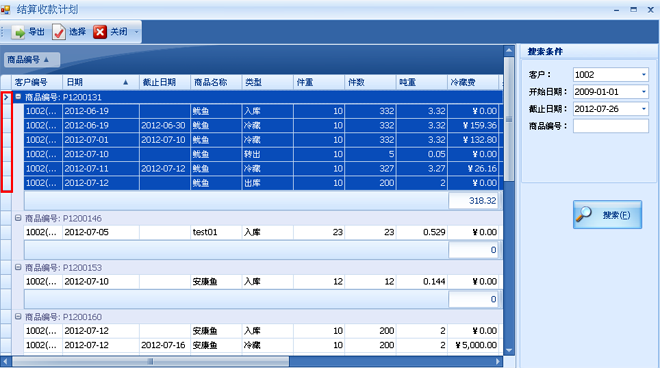This screenshot has width=660, height=368.
Task: Sort by the 客户编号 column header
Action: coord(37,82)
